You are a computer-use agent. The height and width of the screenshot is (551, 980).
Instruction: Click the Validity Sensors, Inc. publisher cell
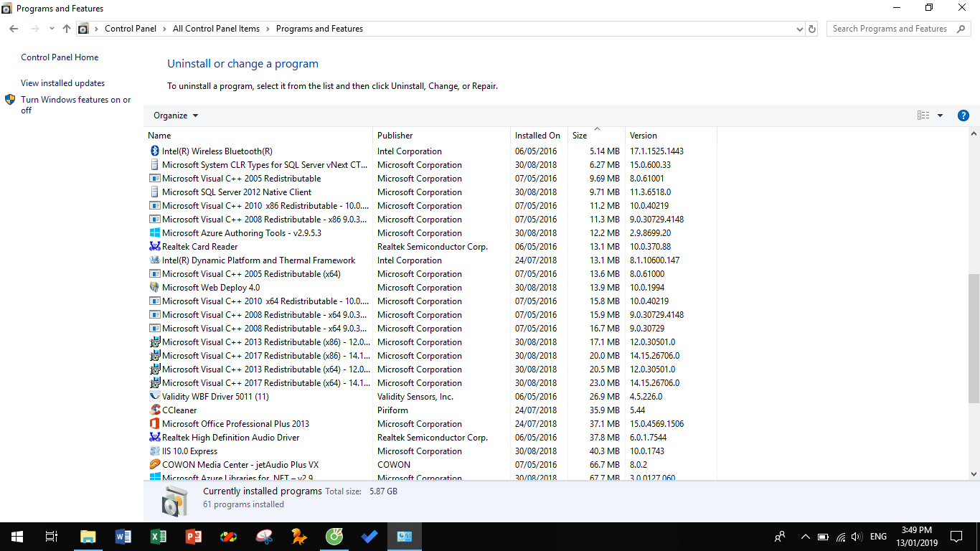pos(415,397)
